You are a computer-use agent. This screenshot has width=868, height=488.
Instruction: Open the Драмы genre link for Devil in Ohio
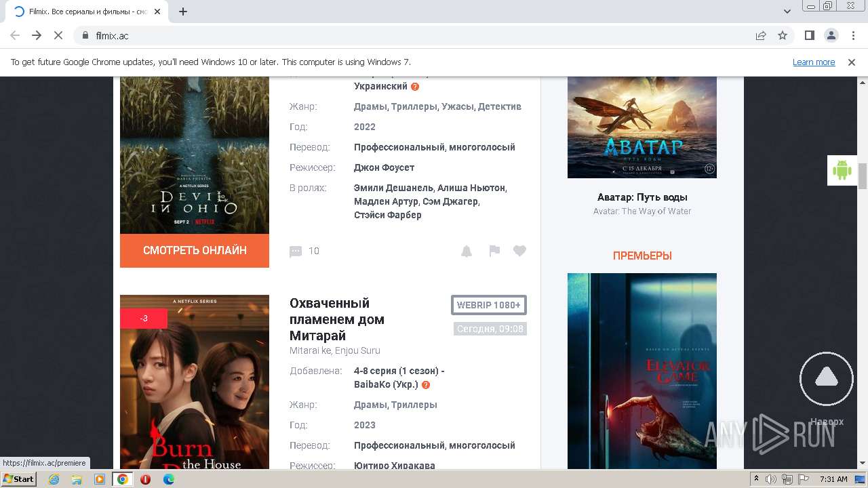pyautogui.click(x=370, y=106)
